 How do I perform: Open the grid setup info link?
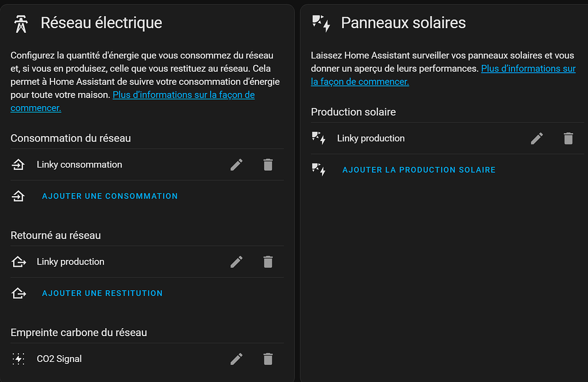(133, 101)
